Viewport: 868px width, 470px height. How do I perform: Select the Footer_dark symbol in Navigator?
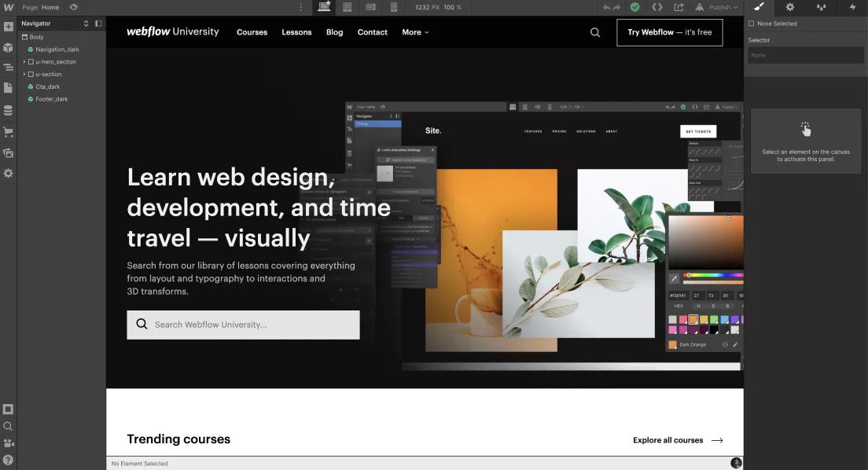(51, 99)
